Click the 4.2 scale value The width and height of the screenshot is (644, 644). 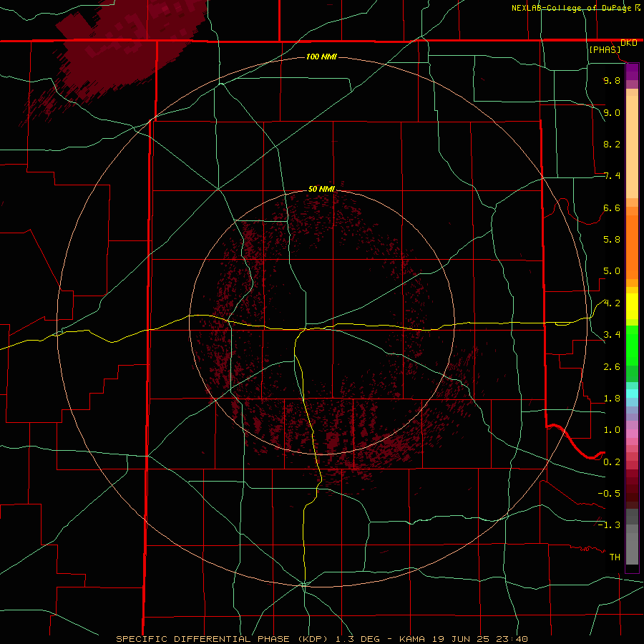[x=612, y=303]
